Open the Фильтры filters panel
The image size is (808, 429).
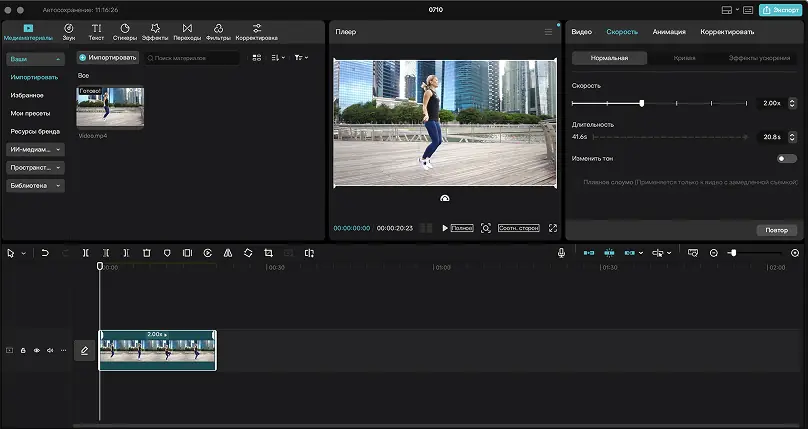218,32
